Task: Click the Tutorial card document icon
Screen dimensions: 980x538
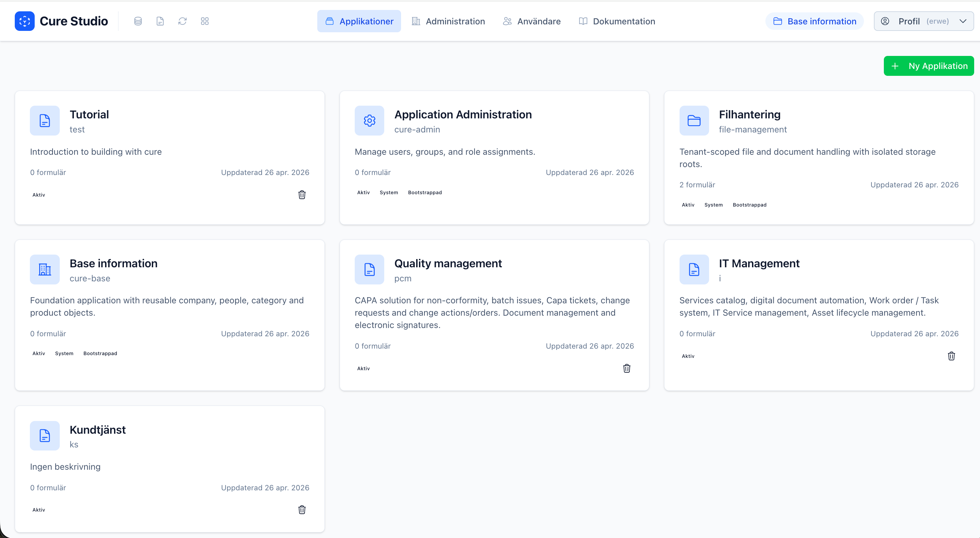Action: pos(45,120)
